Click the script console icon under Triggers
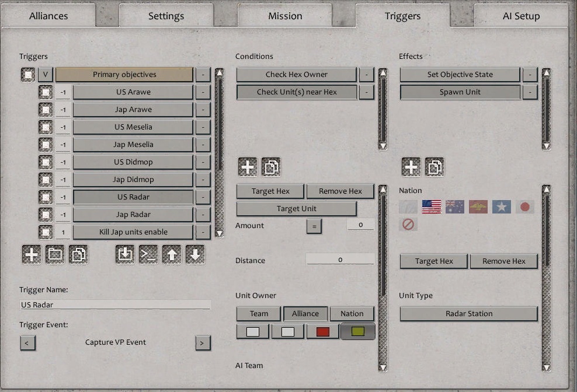 click(x=148, y=255)
